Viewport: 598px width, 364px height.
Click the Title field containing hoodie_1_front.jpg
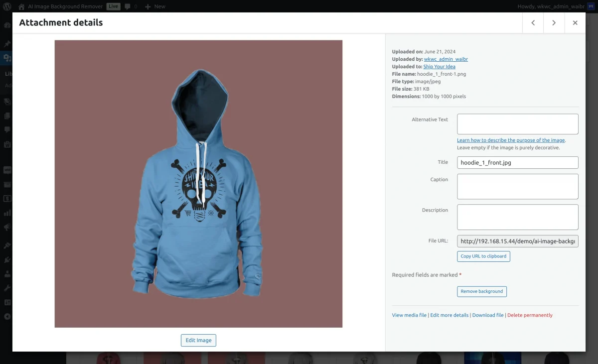pos(518,163)
